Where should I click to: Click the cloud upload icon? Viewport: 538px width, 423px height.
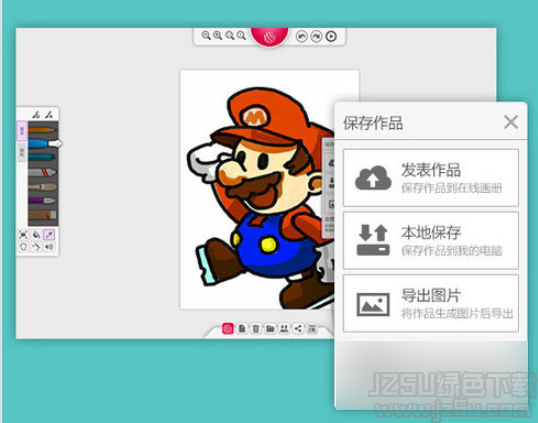click(x=373, y=178)
